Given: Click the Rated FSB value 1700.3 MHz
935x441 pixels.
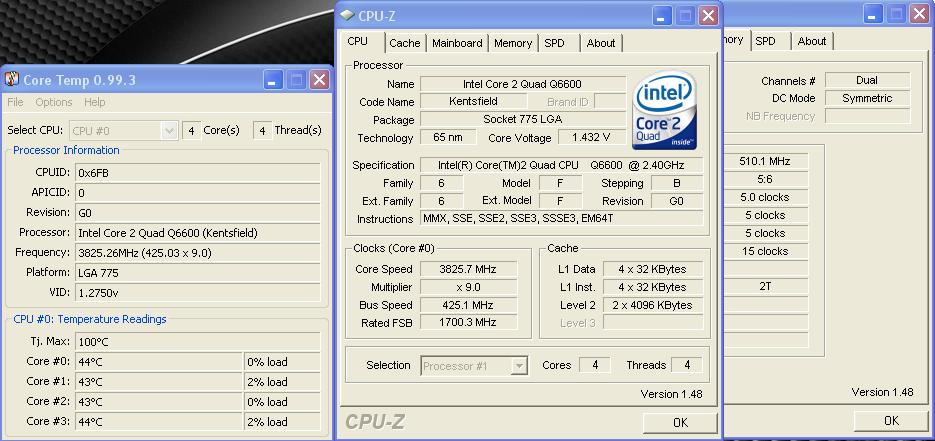Looking at the screenshot, I should click(468, 322).
